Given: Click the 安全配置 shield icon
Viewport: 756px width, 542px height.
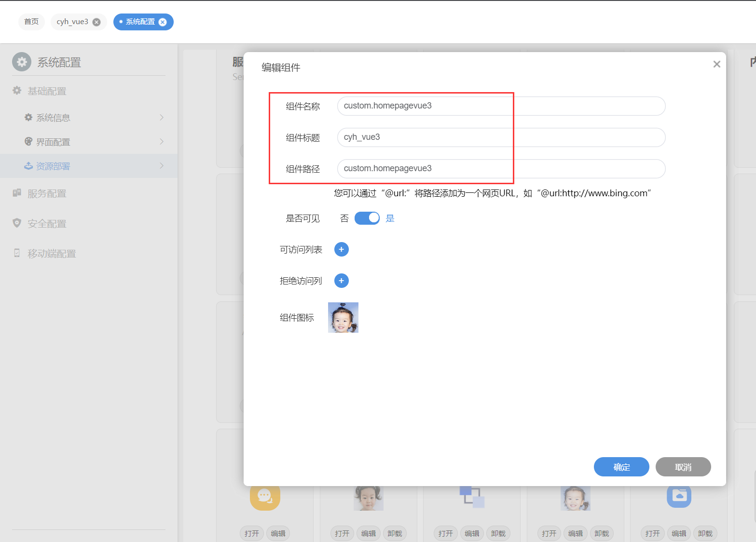Looking at the screenshot, I should click(16, 223).
